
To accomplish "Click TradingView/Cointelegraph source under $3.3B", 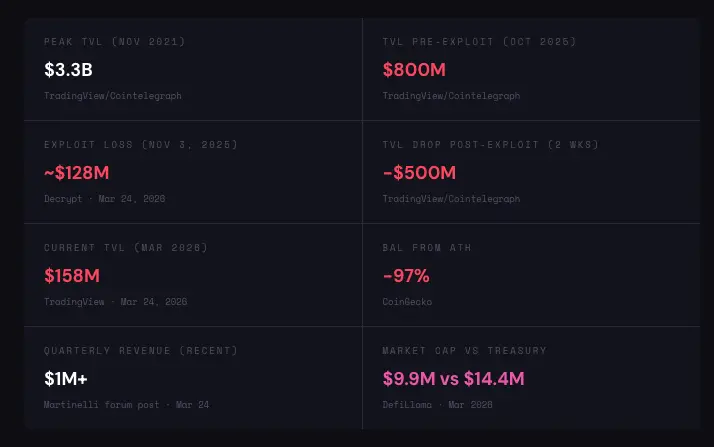I will [x=112, y=96].
